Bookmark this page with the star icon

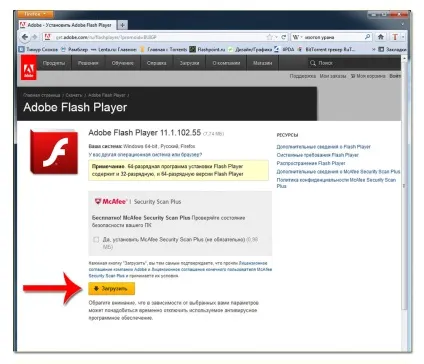click(x=269, y=37)
